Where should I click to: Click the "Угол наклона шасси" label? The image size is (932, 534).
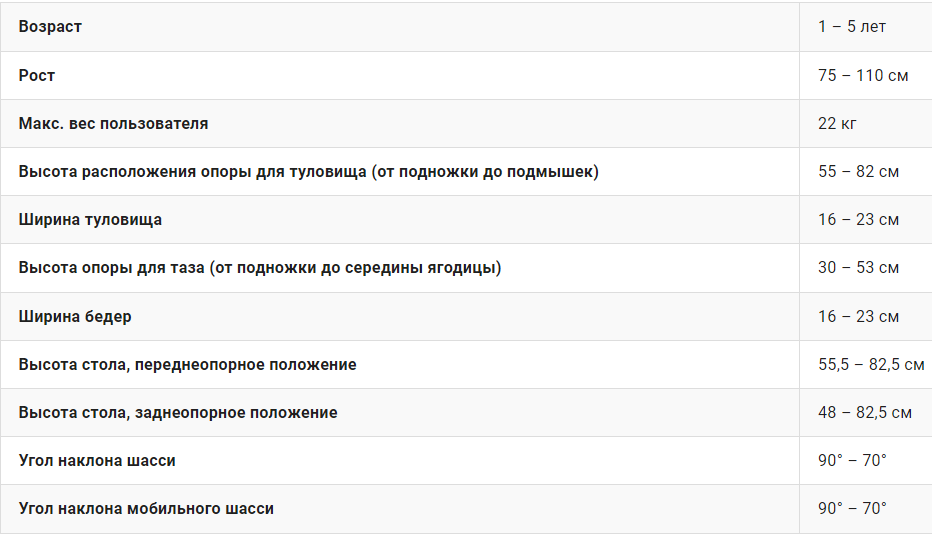[x=97, y=461]
